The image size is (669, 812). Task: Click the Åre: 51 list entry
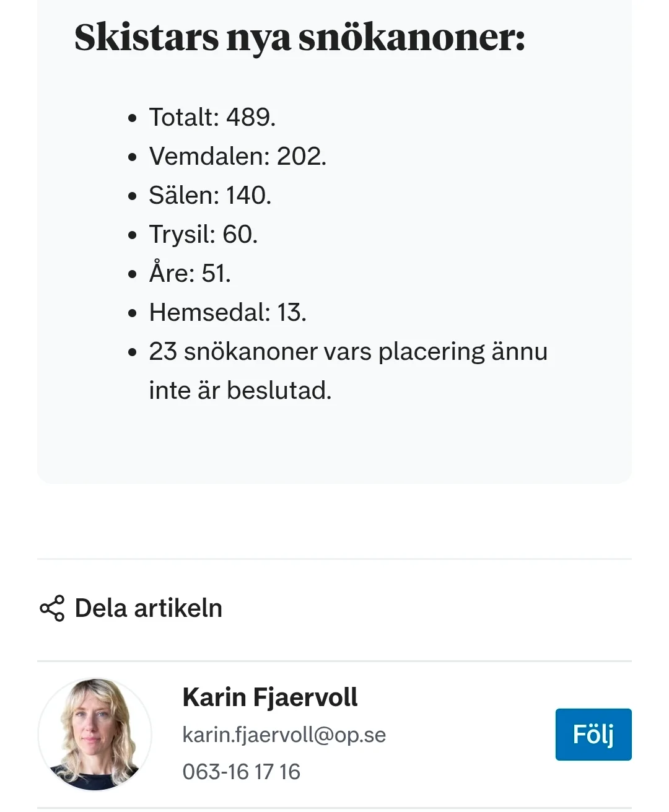click(x=190, y=273)
